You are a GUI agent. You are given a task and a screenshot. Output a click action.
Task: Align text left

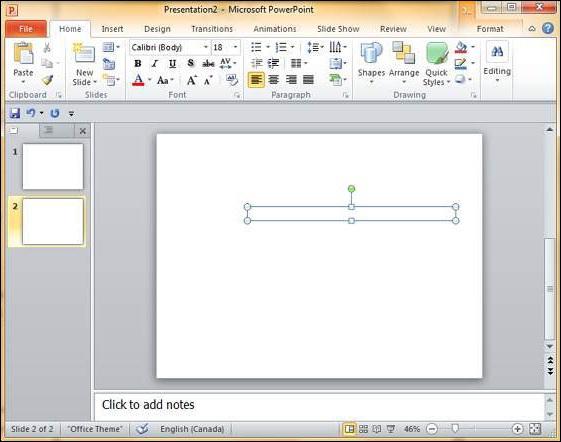(256, 80)
